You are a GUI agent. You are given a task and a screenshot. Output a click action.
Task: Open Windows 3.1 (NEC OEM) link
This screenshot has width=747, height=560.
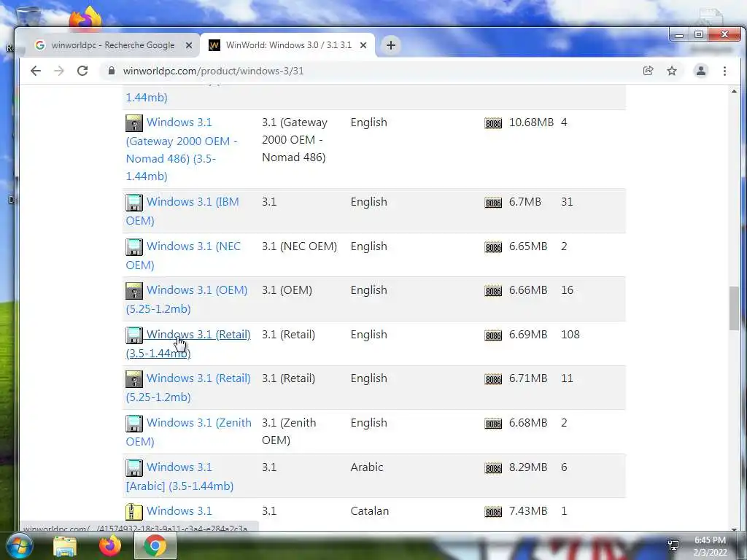[183, 255]
